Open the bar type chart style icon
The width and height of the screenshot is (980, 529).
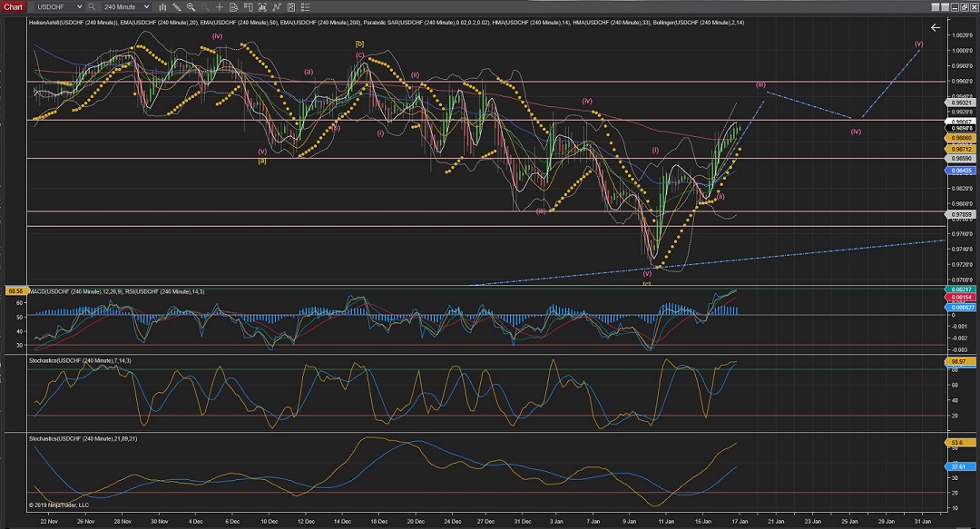point(162,7)
